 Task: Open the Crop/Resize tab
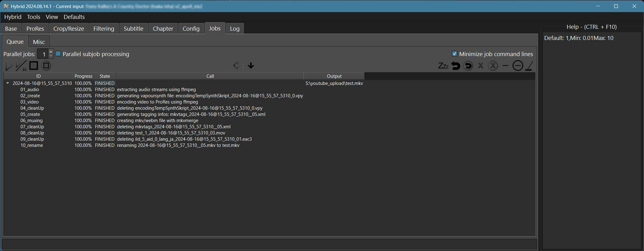pyautogui.click(x=69, y=29)
